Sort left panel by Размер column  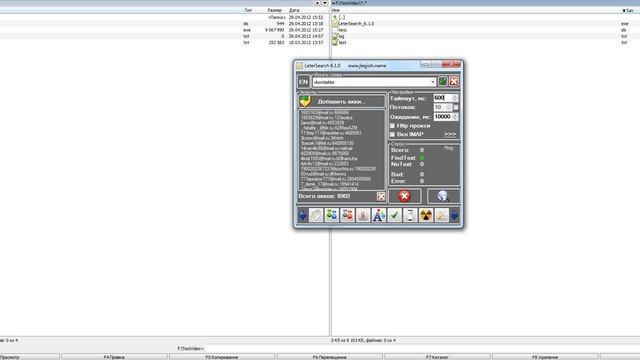[275, 10]
